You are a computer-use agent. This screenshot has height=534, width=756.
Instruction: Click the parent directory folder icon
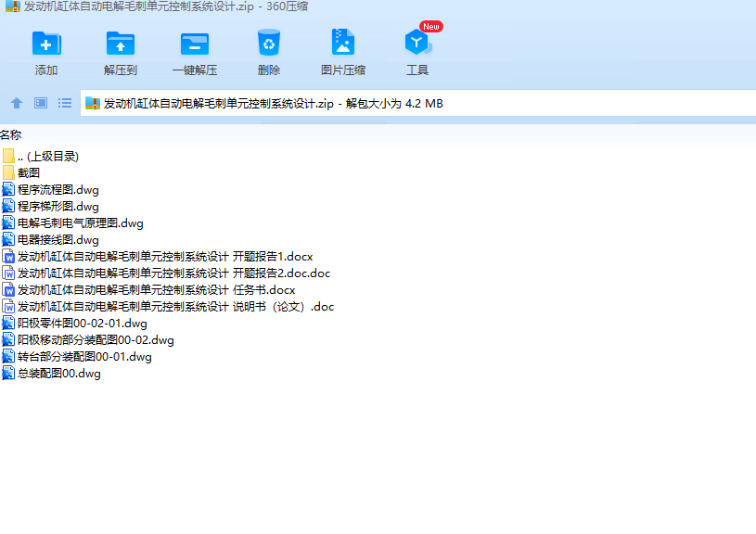pos(8,156)
